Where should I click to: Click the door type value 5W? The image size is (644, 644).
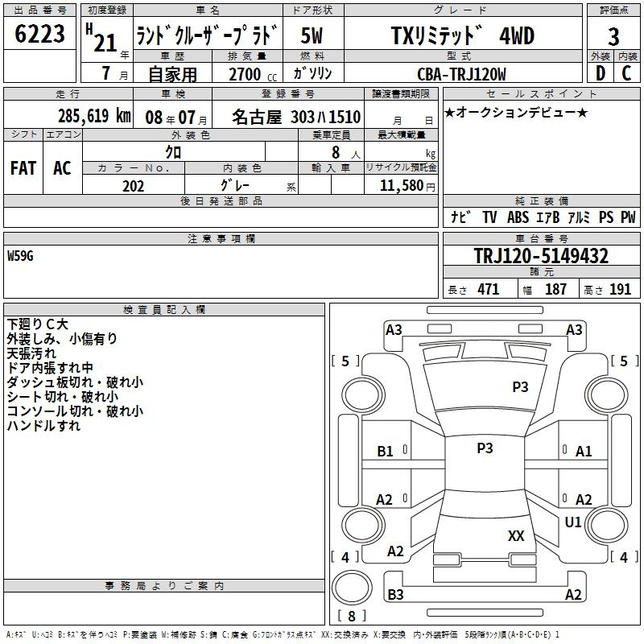[312, 35]
